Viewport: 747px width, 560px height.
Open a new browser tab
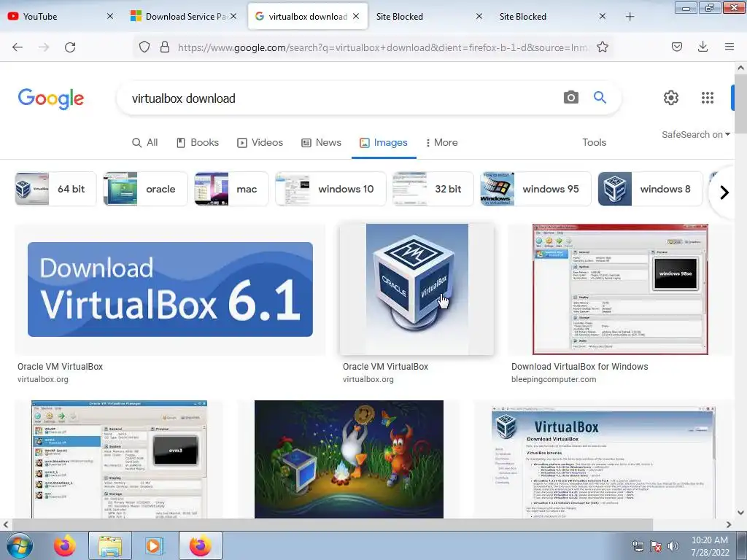pyautogui.click(x=630, y=17)
